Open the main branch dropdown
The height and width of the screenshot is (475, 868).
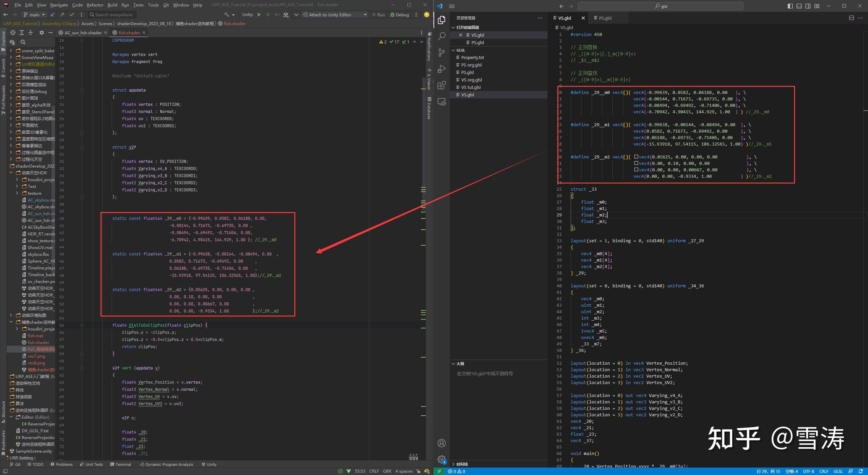(34, 15)
